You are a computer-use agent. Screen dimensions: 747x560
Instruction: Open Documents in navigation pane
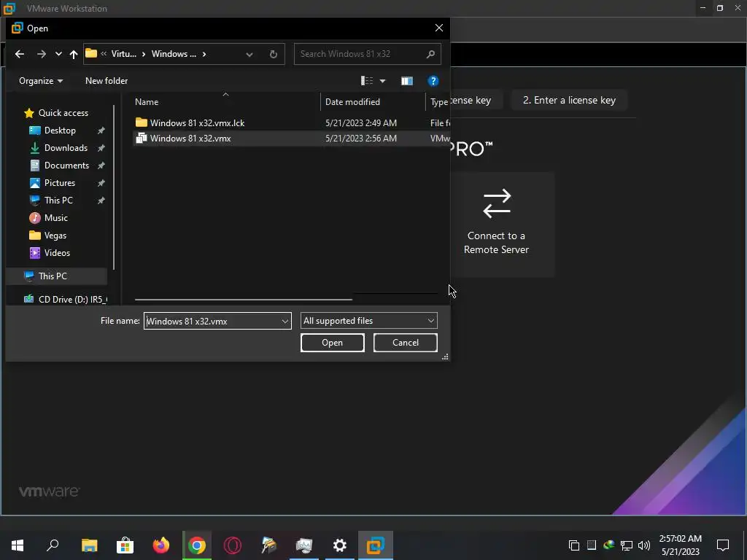click(66, 166)
